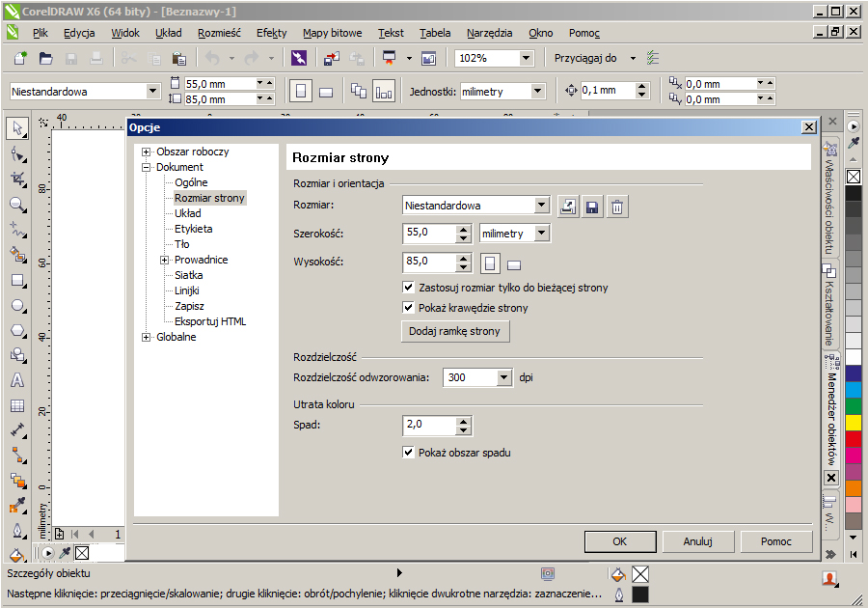Set portrait orientation in the dialog
The image size is (868, 608).
(x=490, y=263)
